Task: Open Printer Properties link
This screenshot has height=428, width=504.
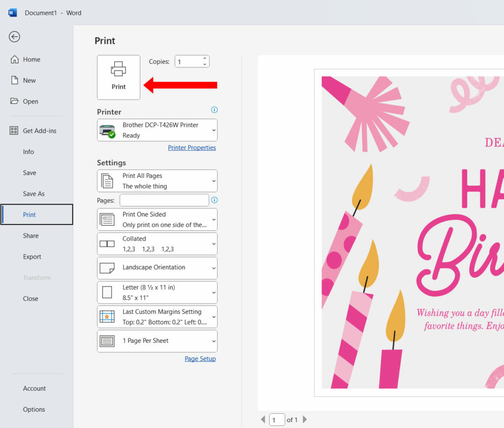Action: 192,148
